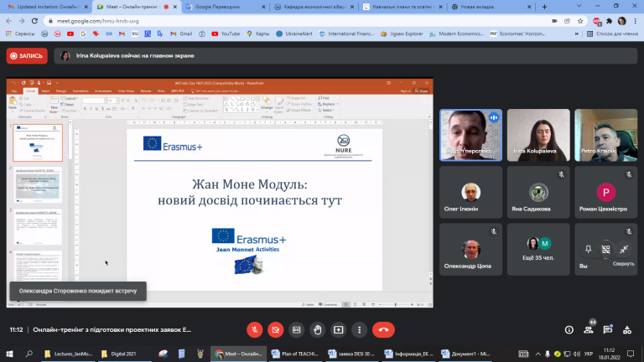Switch to Новая вкладка browser tab

491,7
